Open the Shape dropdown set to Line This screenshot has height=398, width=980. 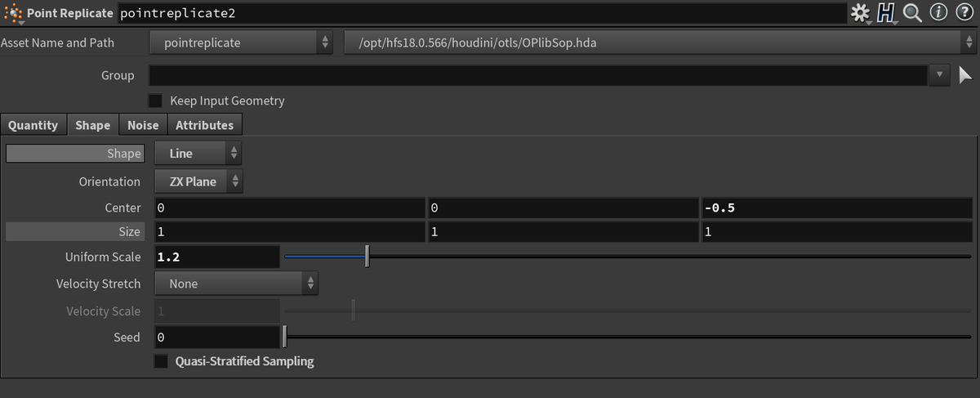tap(198, 153)
